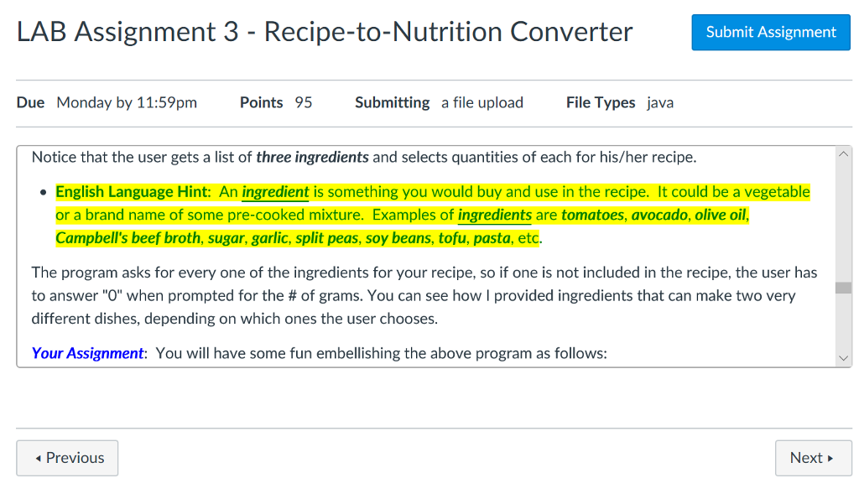The height and width of the screenshot is (504, 859).
Task: Click the left-pointing arrow inside Previous button
Action: 39,458
